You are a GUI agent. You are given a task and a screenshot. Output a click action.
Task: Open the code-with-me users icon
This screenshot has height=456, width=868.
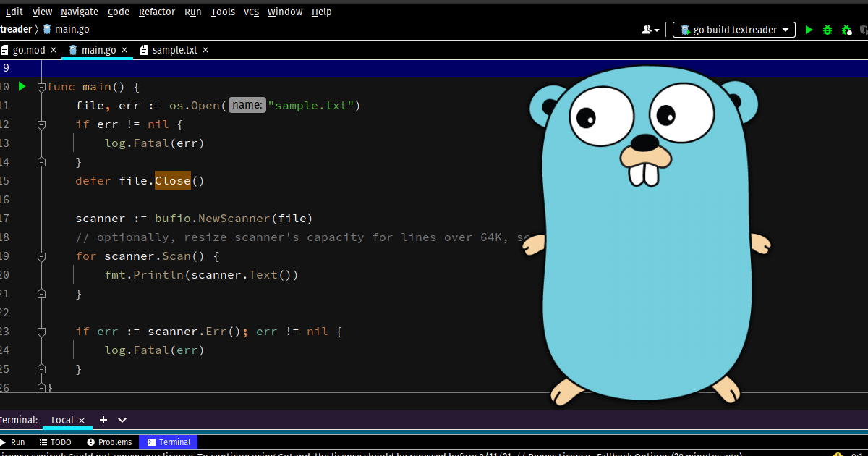coord(650,30)
